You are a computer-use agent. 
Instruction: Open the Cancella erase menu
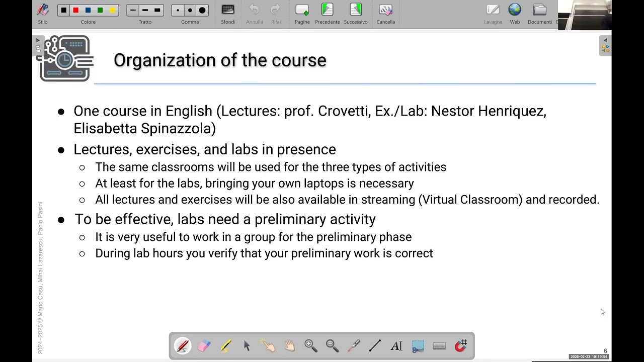[386, 14]
